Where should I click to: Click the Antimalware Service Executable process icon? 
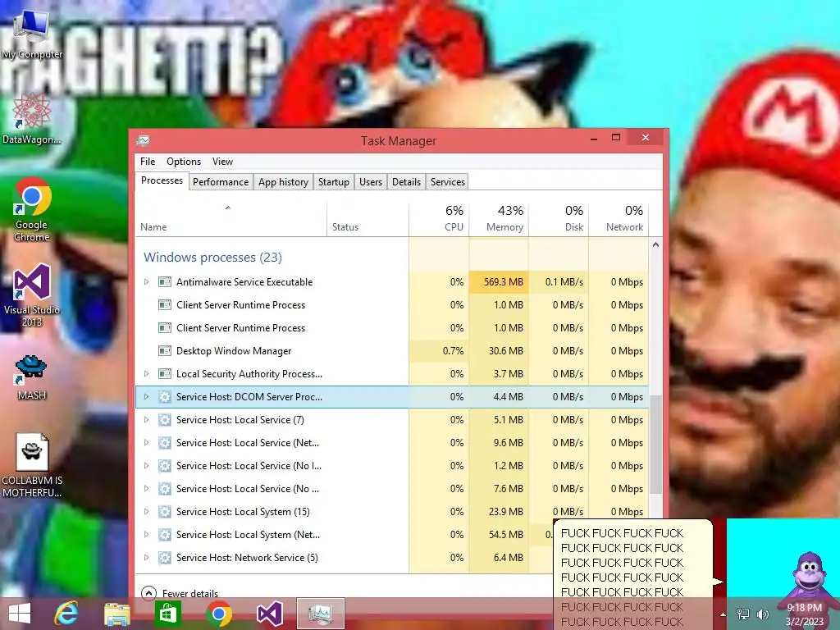[165, 282]
